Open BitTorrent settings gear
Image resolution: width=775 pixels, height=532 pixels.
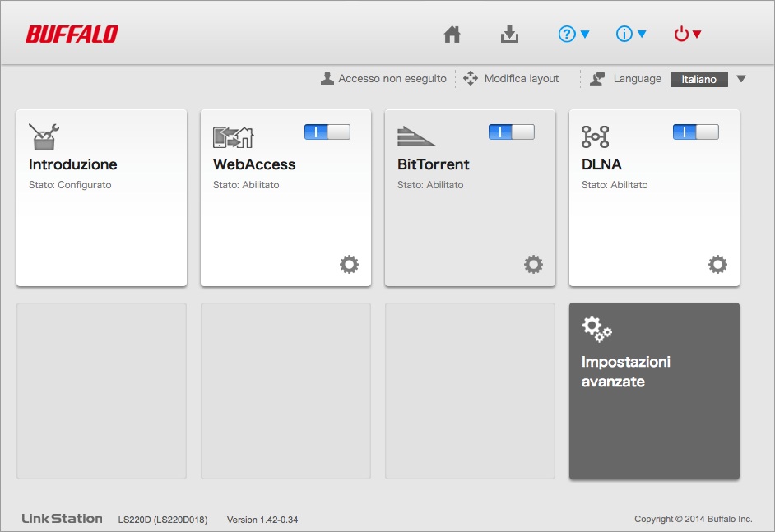(533, 264)
